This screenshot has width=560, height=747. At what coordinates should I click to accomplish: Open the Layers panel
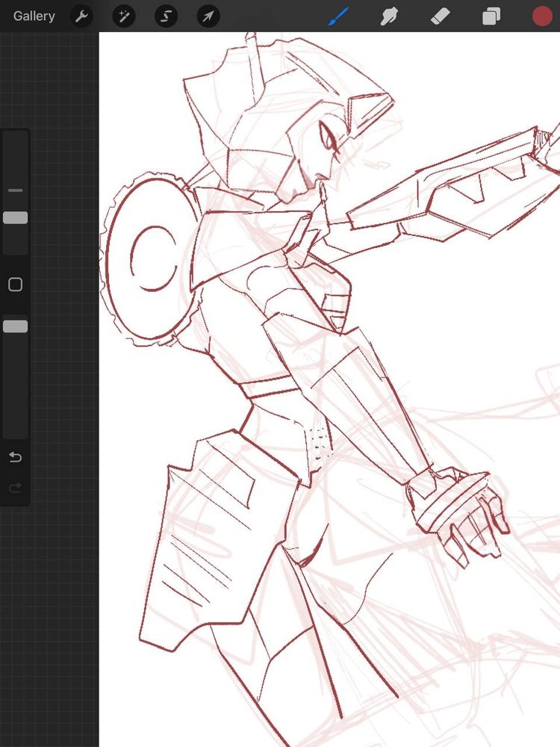pyautogui.click(x=491, y=16)
